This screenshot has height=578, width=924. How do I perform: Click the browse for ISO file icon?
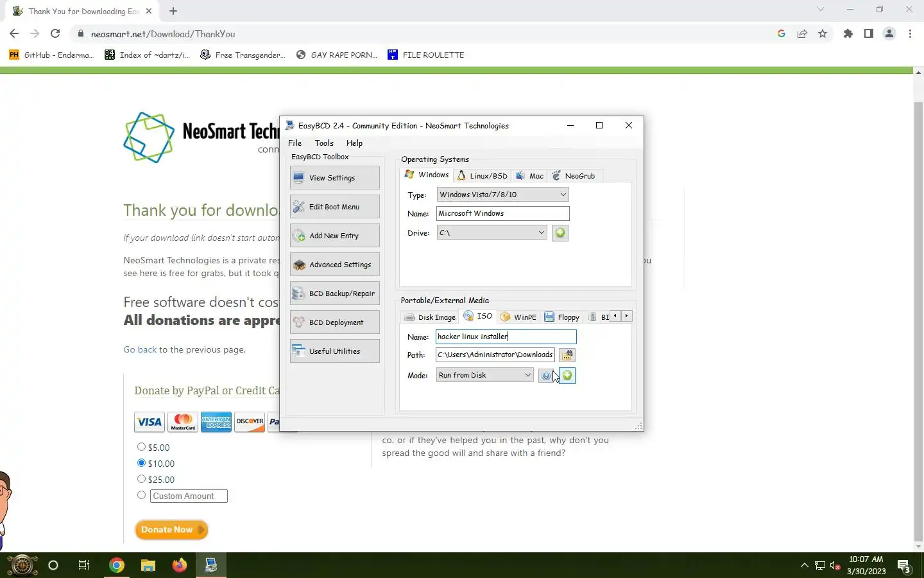(x=567, y=355)
